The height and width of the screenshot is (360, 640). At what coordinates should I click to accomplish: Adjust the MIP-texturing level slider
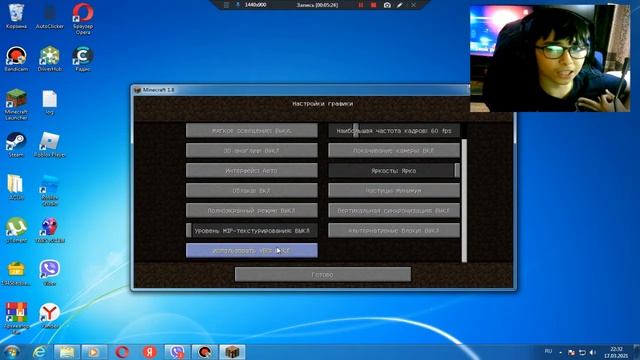[251, 231]
